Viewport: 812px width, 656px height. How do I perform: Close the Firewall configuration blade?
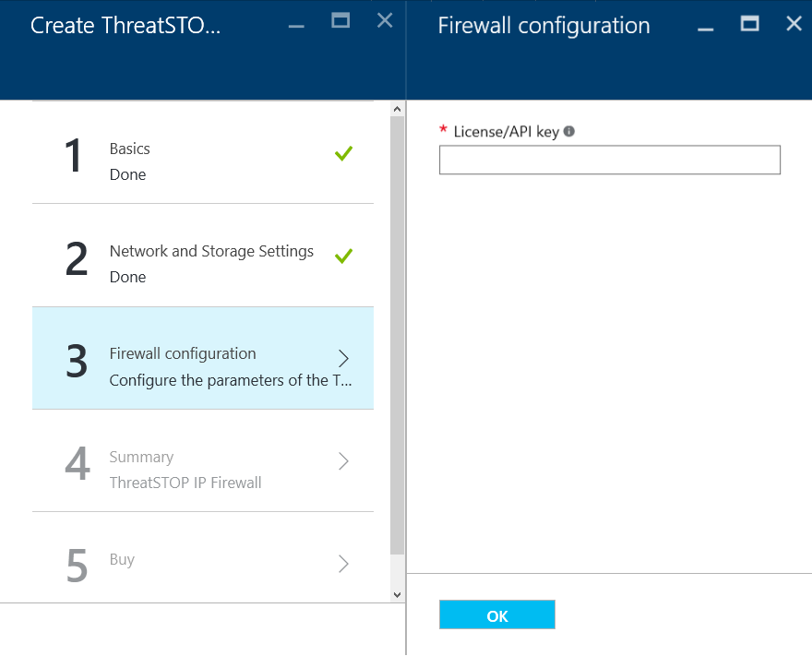click(x=794, y=23)
